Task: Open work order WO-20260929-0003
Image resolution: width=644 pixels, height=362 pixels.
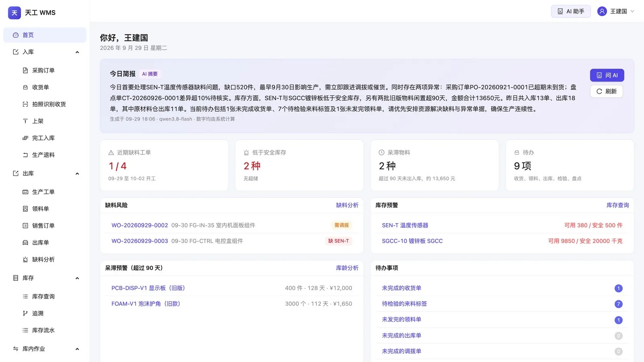Action: pyautogui.click(x=140, y=241)
